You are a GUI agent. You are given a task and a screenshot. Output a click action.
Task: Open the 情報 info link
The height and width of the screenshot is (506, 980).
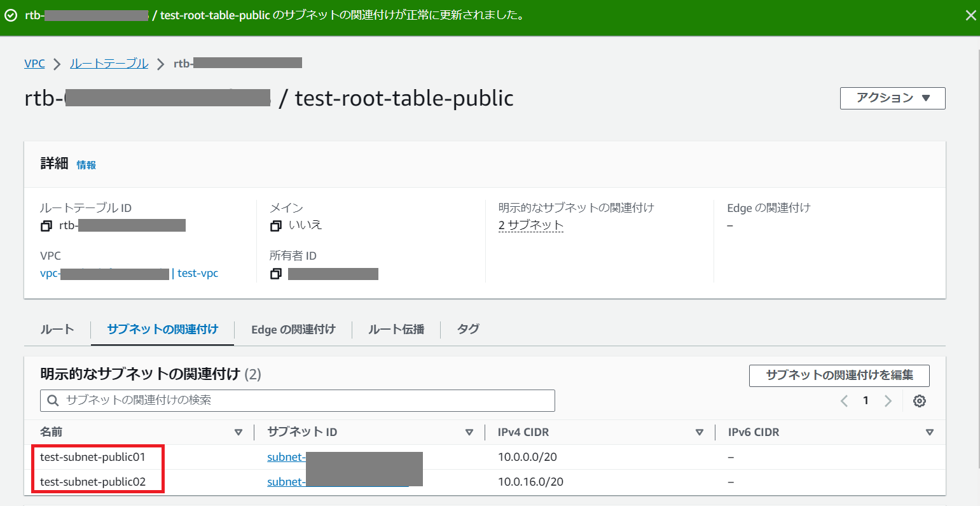[86, 165]
